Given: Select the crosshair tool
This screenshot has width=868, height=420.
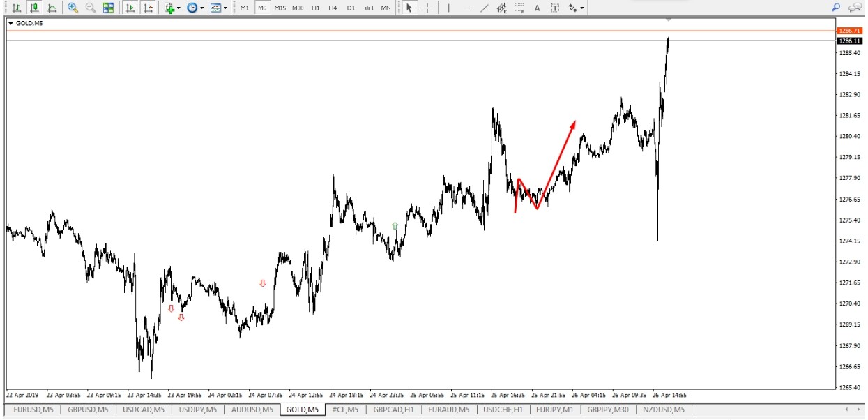Looking at the screenshot, I should (x=427, y=8).
